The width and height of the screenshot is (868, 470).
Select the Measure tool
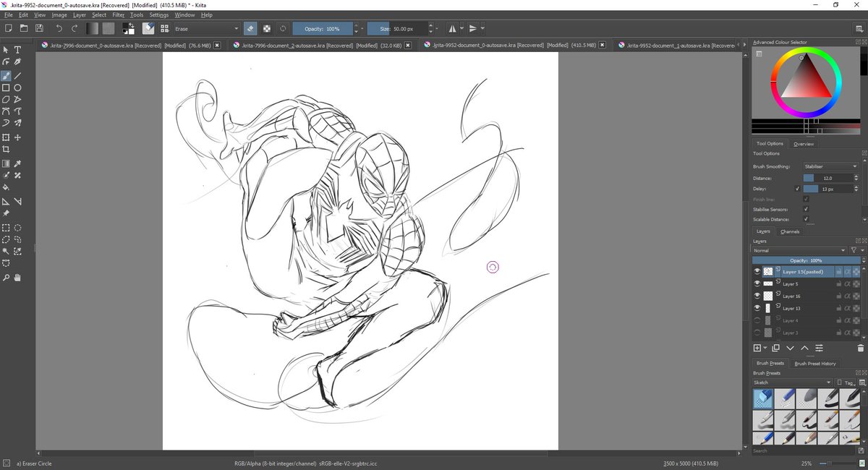[x=17, y=201]
